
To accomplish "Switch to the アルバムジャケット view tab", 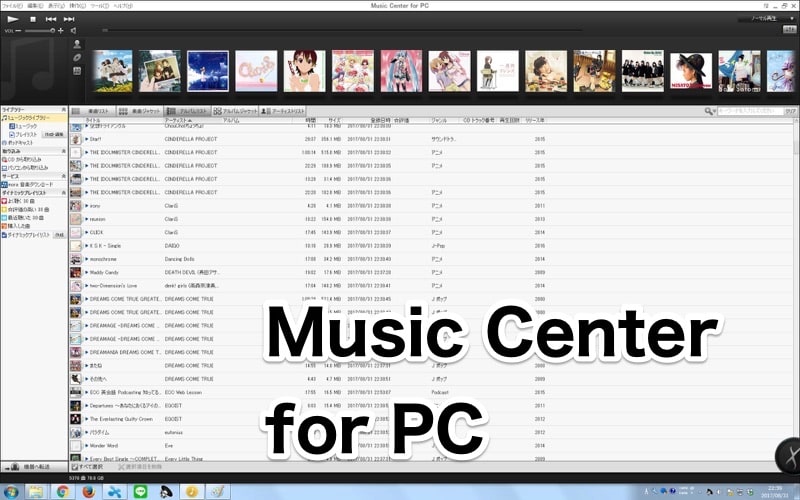I will click(x=232, y=110).
